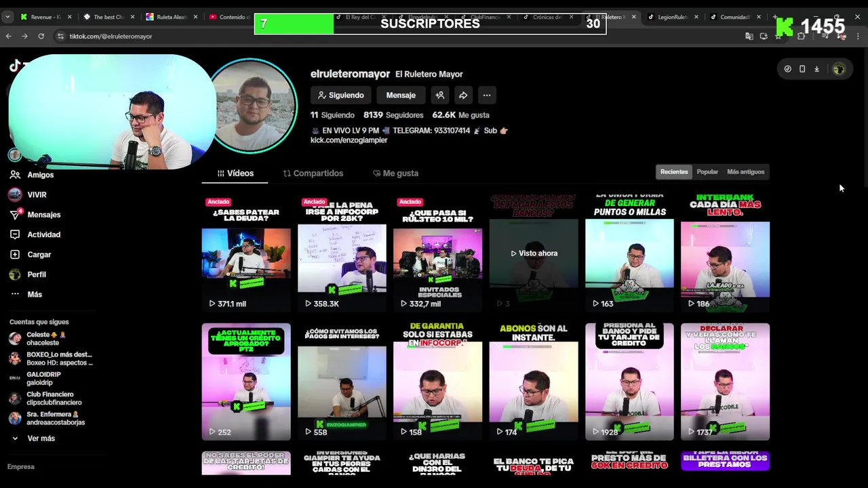
Task: Open the 11 Siguiendo list
Action: [x=332, y=115]
